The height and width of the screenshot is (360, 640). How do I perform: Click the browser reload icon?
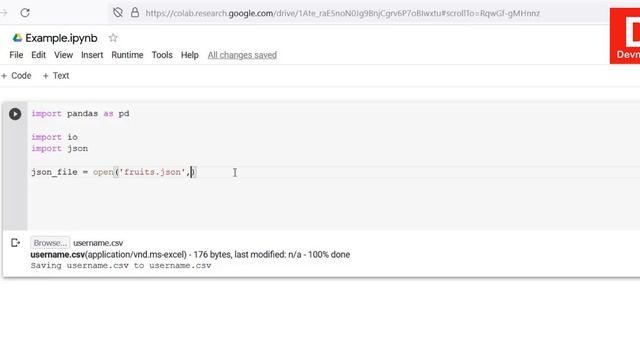pyautogui.click(x=25, y=13)
